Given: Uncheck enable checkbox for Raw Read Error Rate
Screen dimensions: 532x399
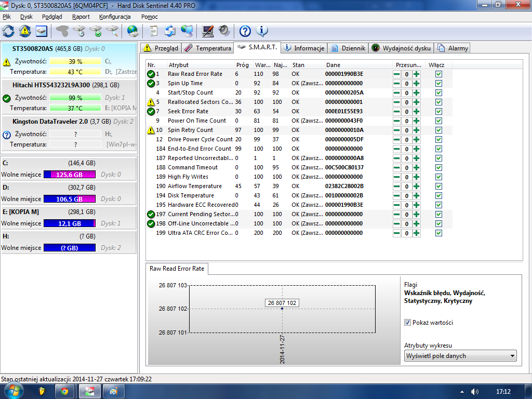Looking at the screenshot, I should click(x=438, y=74).
